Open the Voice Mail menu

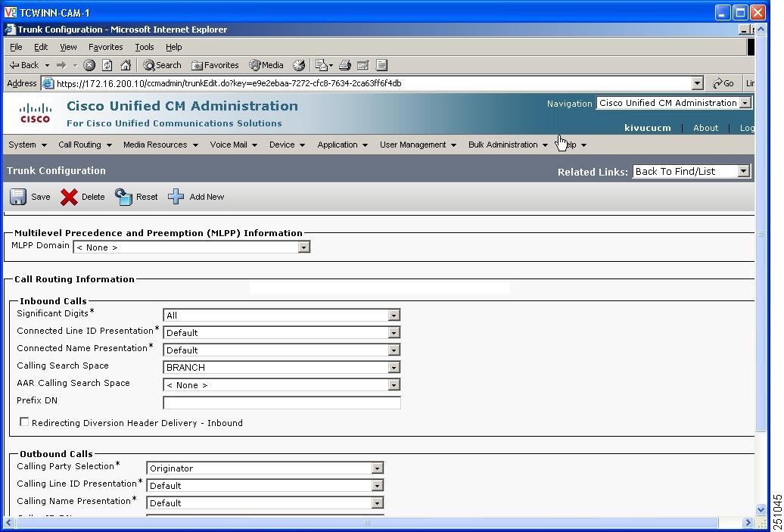pyautogui.click(x=234, y=145)
